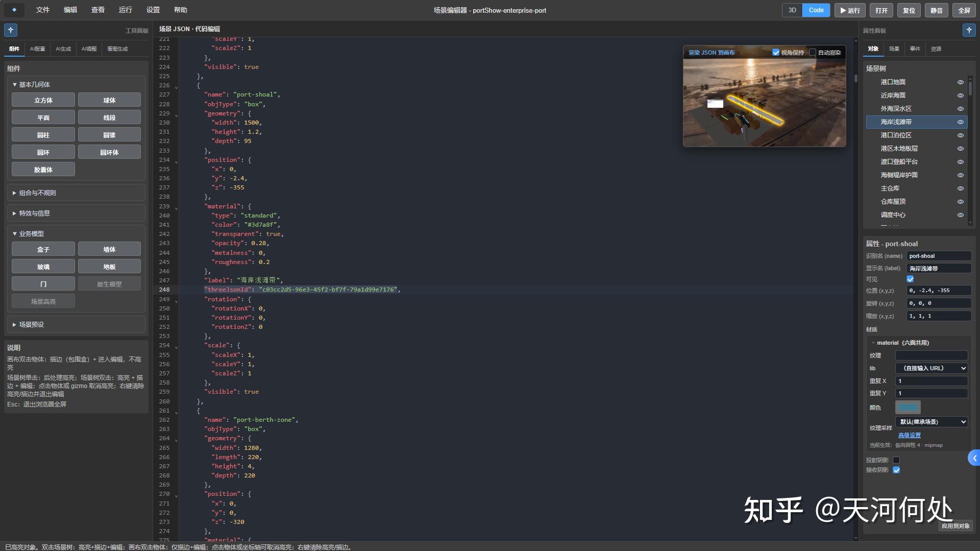The height and width of the screenshot is (551, 980).
Task: Open the lib (直接输入 URL) dropdown
Action: pyautogui.click(x=932, y=368)
